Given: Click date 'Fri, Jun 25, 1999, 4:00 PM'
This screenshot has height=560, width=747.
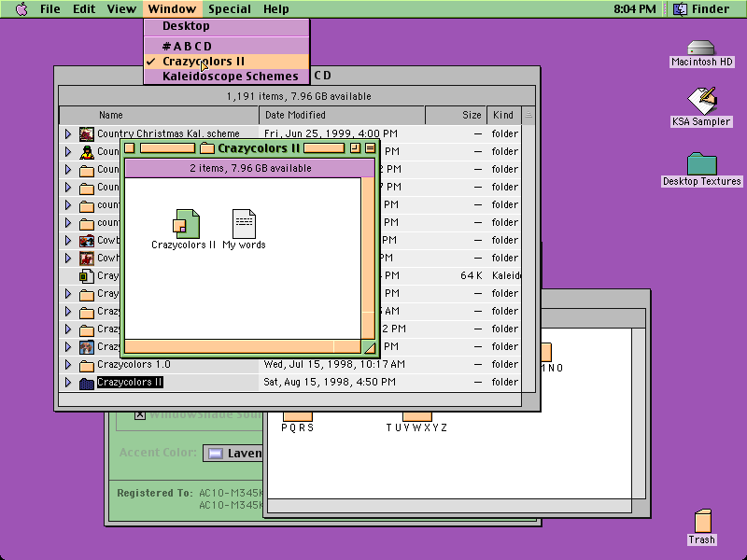Looking at the screenshot, I should [x=331, y=133].
